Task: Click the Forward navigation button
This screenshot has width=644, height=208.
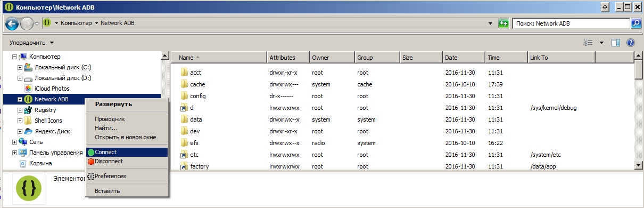Action: point(27,24)
